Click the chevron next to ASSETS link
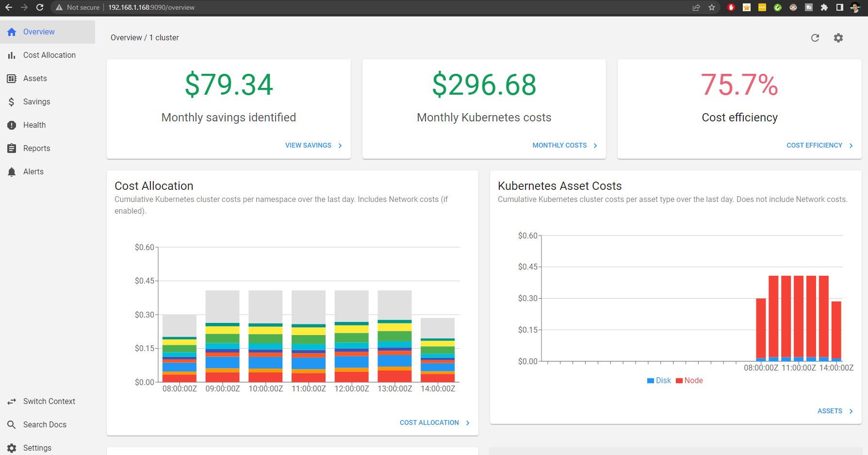Viewport: 868px width, 455px height. tap(851, 411)
